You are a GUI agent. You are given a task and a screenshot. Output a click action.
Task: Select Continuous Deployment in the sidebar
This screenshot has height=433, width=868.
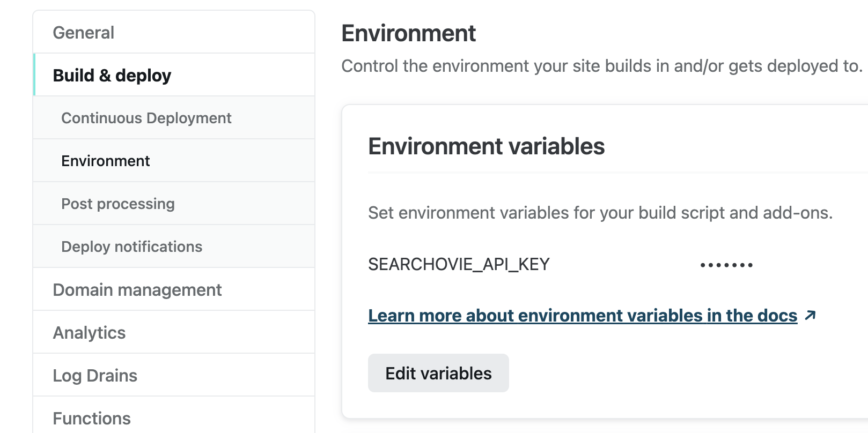pos(146,118)
